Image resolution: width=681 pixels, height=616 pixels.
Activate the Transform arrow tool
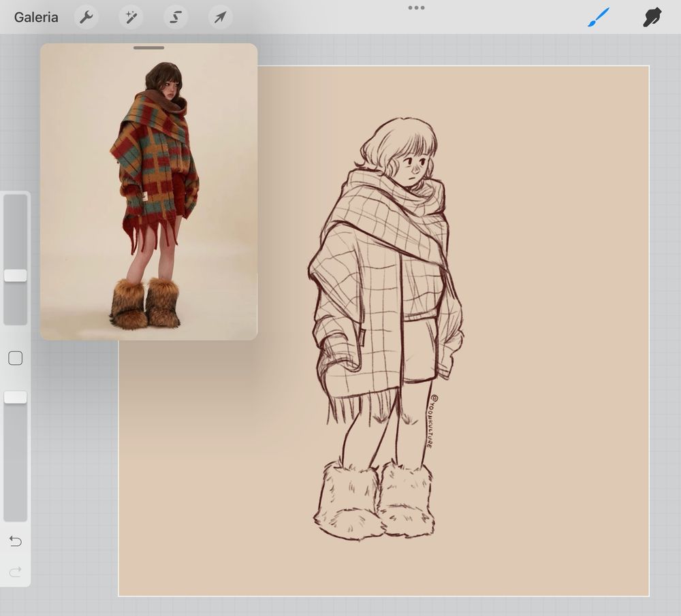(220, 17)
